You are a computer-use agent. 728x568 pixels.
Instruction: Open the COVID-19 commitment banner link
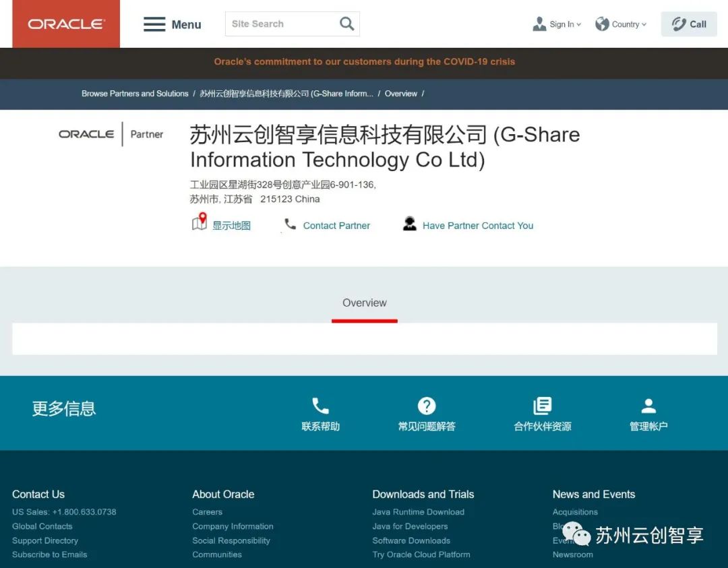tap(365, 62)
